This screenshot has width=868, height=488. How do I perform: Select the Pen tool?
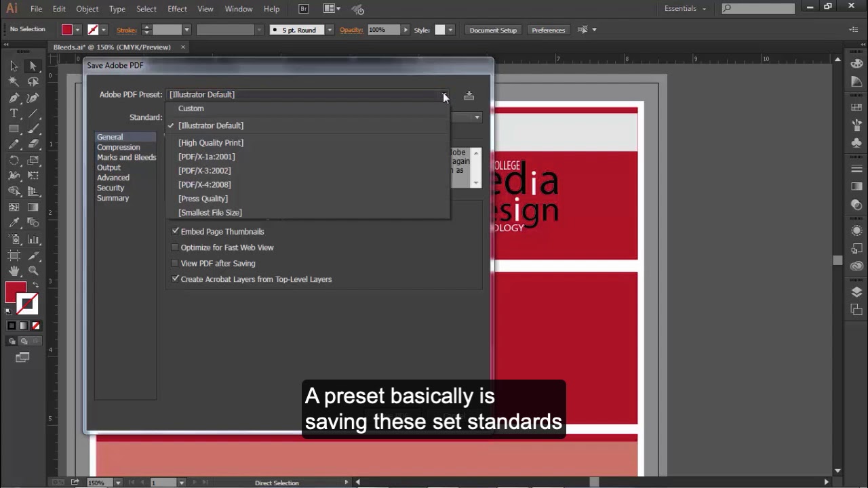(x=14, y=98)
